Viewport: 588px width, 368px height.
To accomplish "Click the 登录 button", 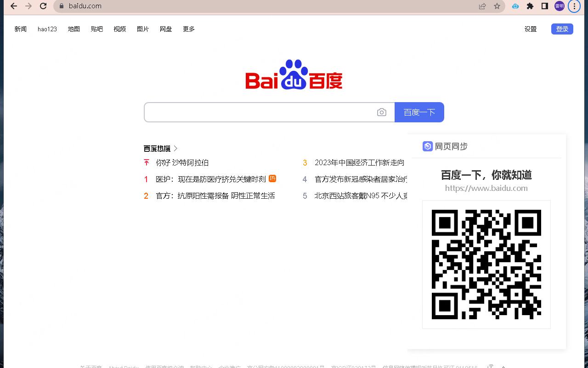I will pos(562,29).
